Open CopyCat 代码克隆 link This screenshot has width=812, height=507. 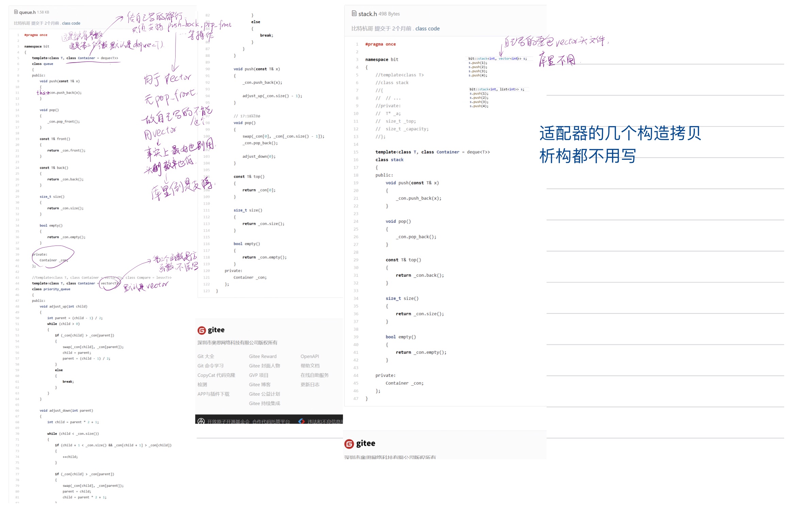pyautogui.click(x=216, y=375)
